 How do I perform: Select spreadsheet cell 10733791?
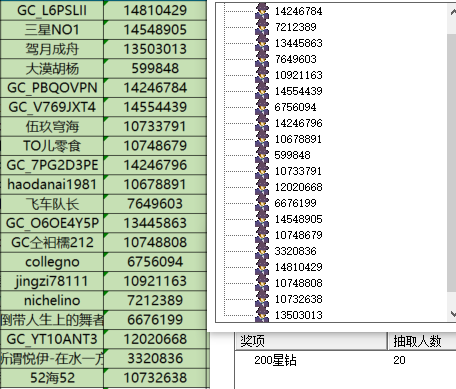(x=155, y=127)
